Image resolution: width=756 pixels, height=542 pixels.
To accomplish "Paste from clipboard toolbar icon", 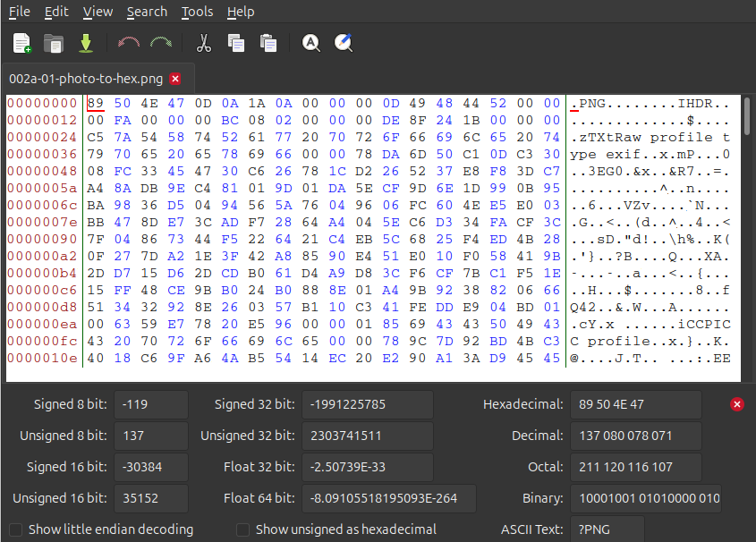I will point(268,43).
